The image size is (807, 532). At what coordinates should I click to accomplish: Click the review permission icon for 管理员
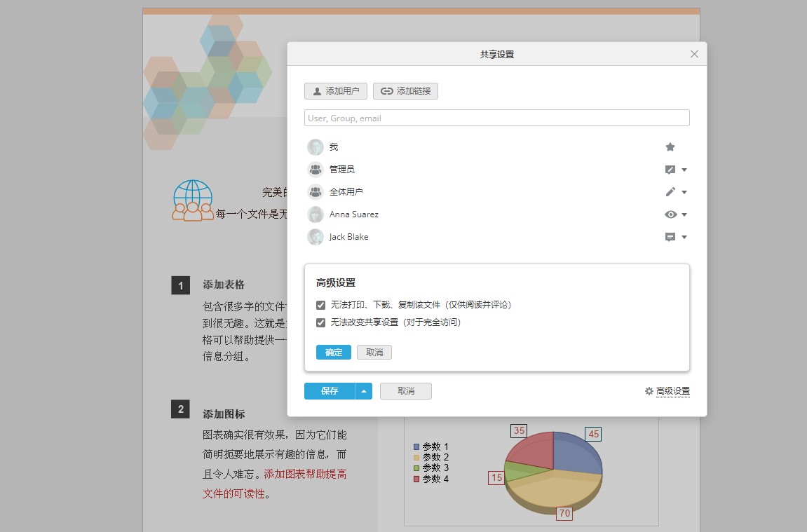670,169
